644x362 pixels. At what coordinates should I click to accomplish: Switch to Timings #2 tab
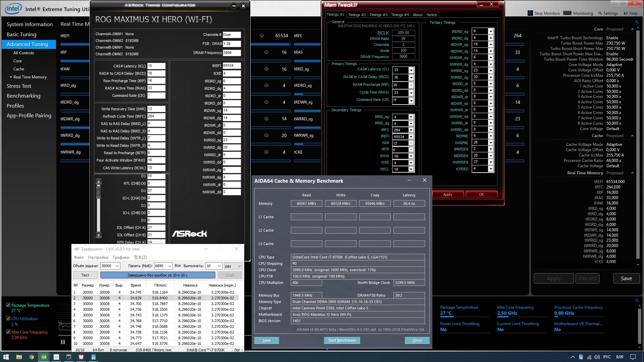[x=357, y=15]
